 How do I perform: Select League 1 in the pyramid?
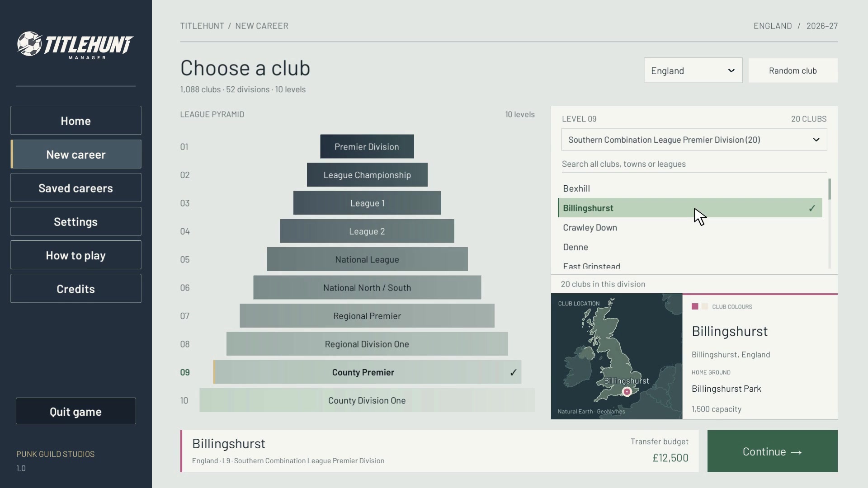coord(367,203)
